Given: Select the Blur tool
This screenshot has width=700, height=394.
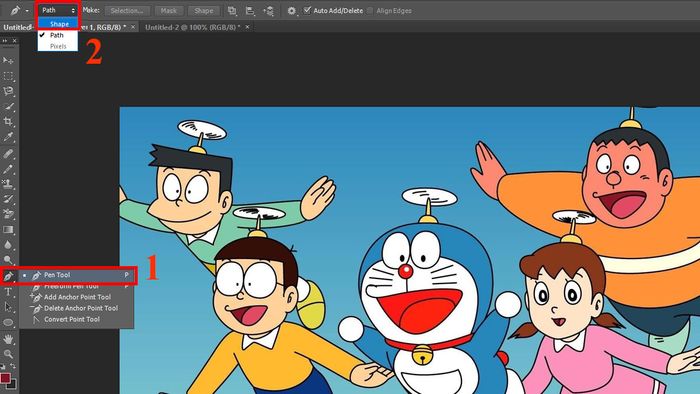Looking at the screenshot, I should click(8, 245).
